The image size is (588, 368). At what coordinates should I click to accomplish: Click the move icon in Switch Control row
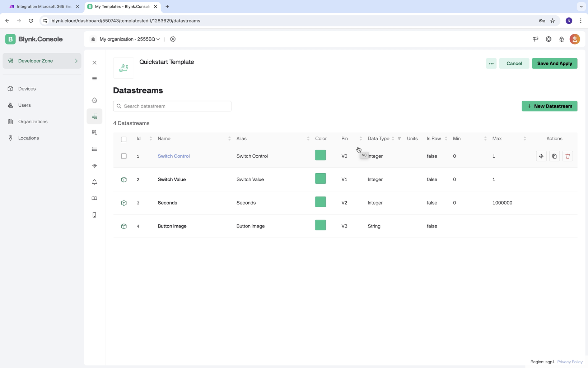pos(541,156)
